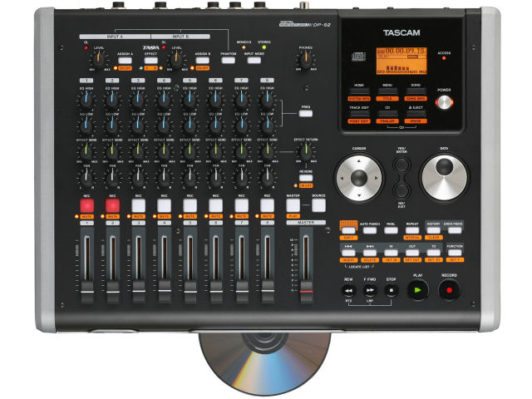Toggle track 1 REC arm button
The width and height of the screenshot is (532, 399).
coord(86,205)
